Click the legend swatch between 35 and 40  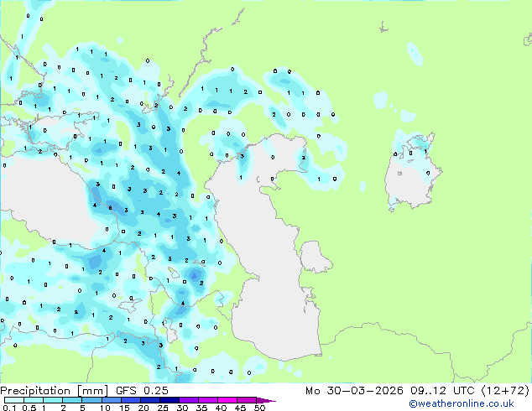(208, 400)
